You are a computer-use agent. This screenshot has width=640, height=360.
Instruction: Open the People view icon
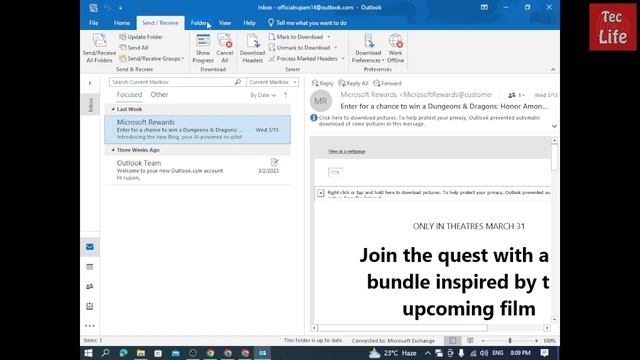[90, 287]
